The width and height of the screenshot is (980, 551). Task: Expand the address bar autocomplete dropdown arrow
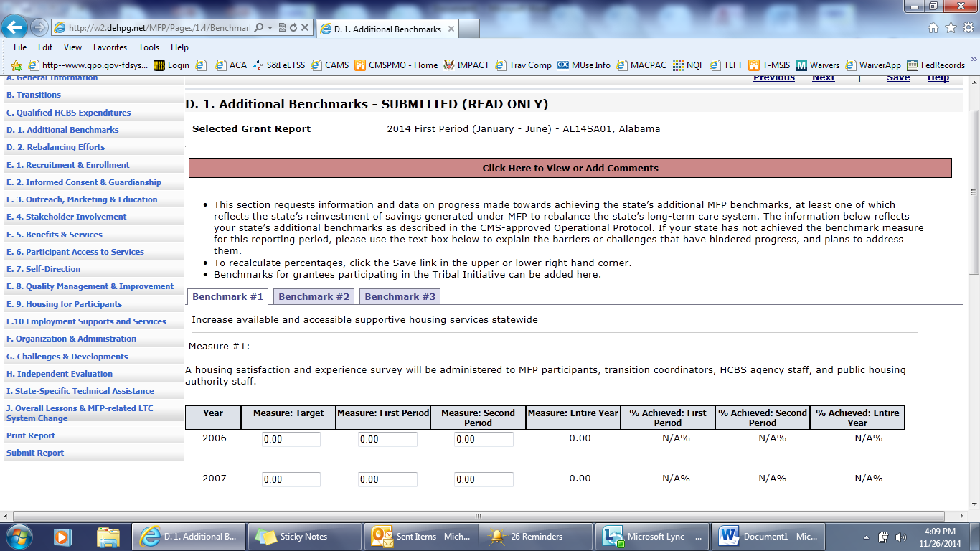(x=270, y=28)
